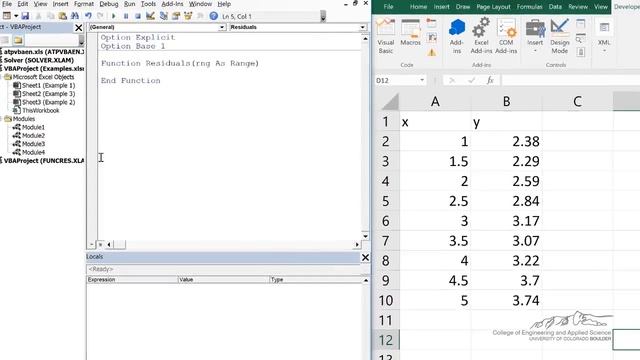Run the macro with the green play icon
Screen dimensions: 640x360
(114, 16)
